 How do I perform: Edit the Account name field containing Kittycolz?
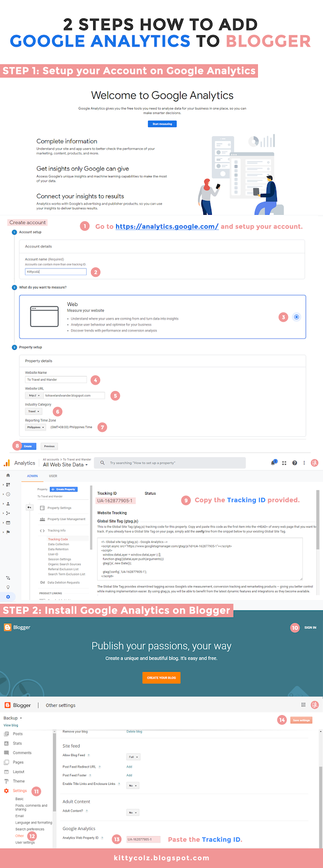[x=56, y=271]
